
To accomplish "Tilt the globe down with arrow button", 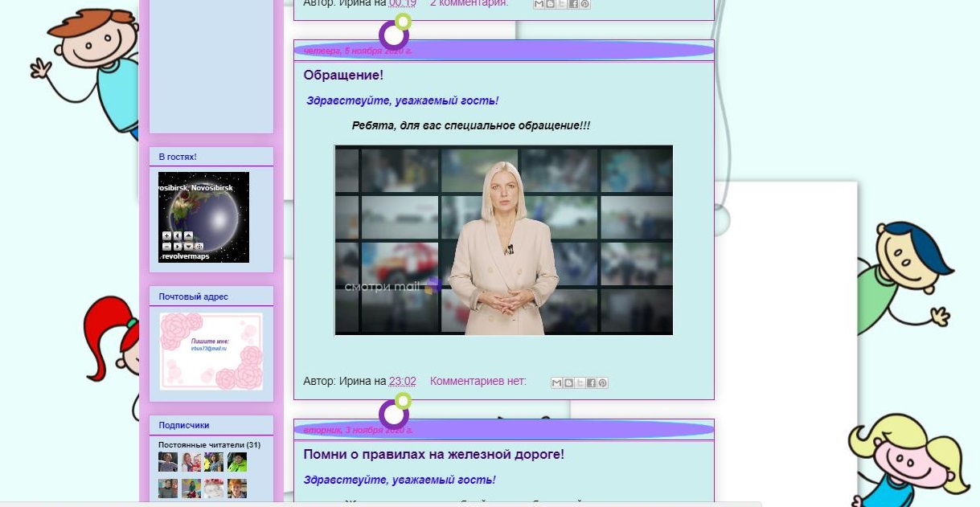I will click(x=188, y=247).
